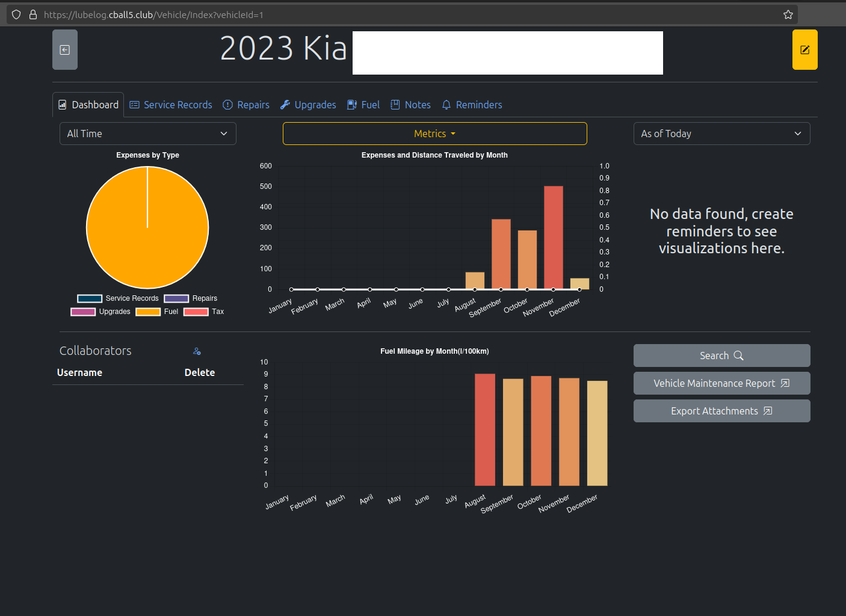Open the Reminders tab
The height and width of the screenshot is (616, 846).
[472, 105]
